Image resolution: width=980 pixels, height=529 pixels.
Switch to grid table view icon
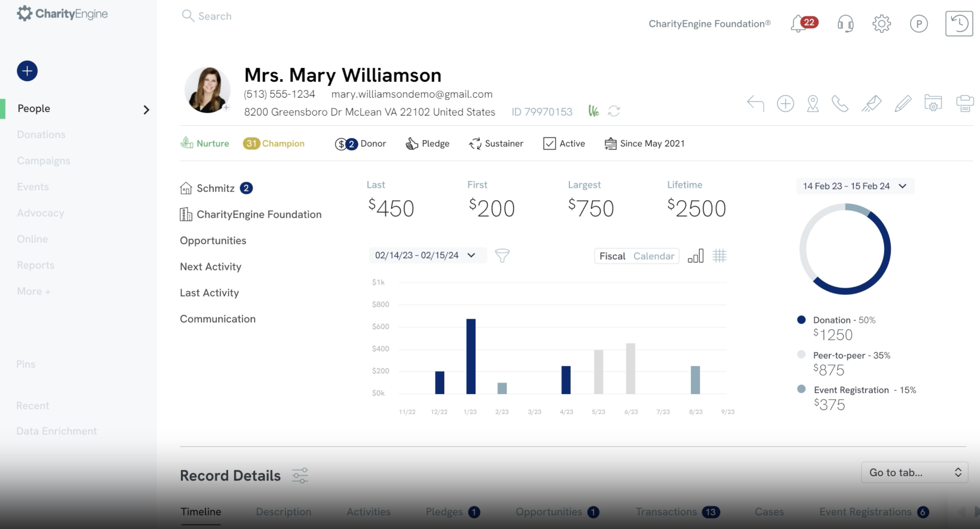719,256
